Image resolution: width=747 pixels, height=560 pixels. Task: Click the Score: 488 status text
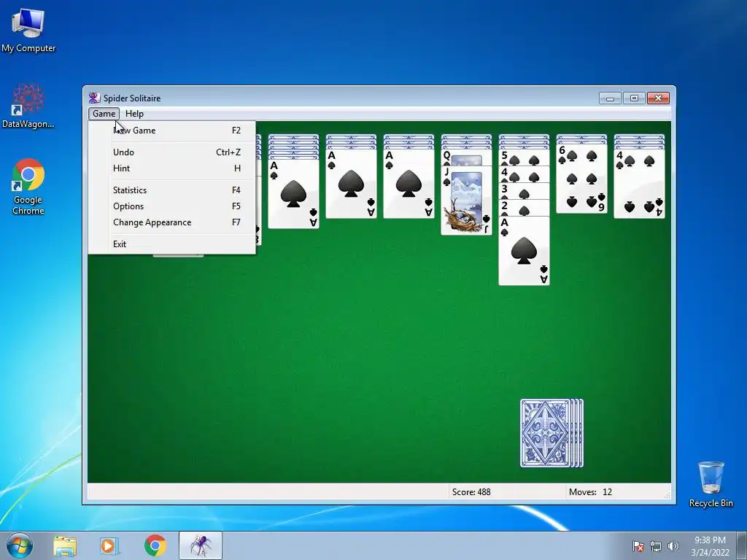[x=471, y=492]
